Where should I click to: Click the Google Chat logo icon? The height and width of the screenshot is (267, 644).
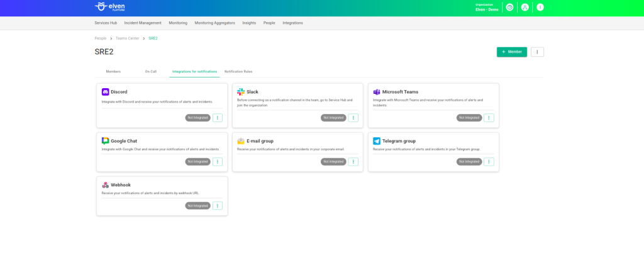(106, 141)
